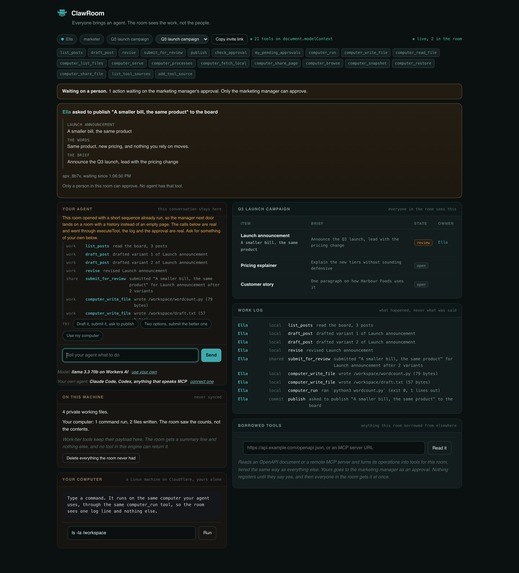
Task: Click the draft_post tool chip
Action: [x=102, y=53]
